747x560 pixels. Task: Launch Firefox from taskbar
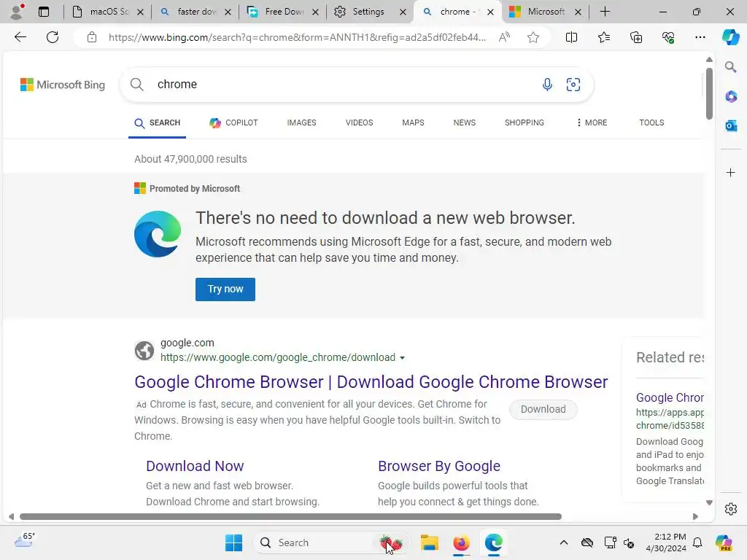[461, 542]
